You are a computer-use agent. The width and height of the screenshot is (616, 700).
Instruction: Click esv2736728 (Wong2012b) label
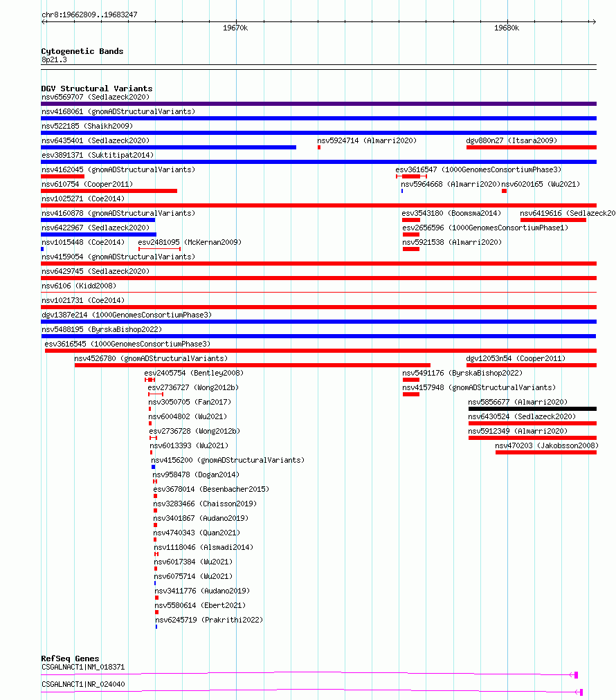point(194,431)
